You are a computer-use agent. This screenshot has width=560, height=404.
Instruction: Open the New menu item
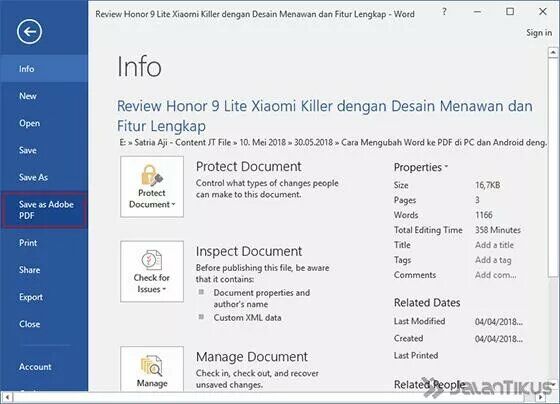coord(44,96)
